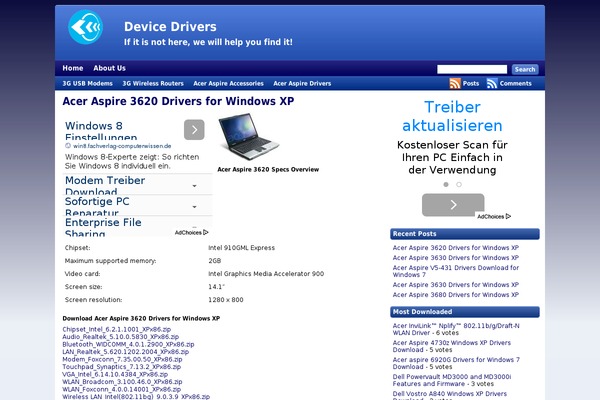This screenshot has height=400, width=600.
Task: Open the Treiber aktualisieren ad headline
Action: tap(452, 116)
